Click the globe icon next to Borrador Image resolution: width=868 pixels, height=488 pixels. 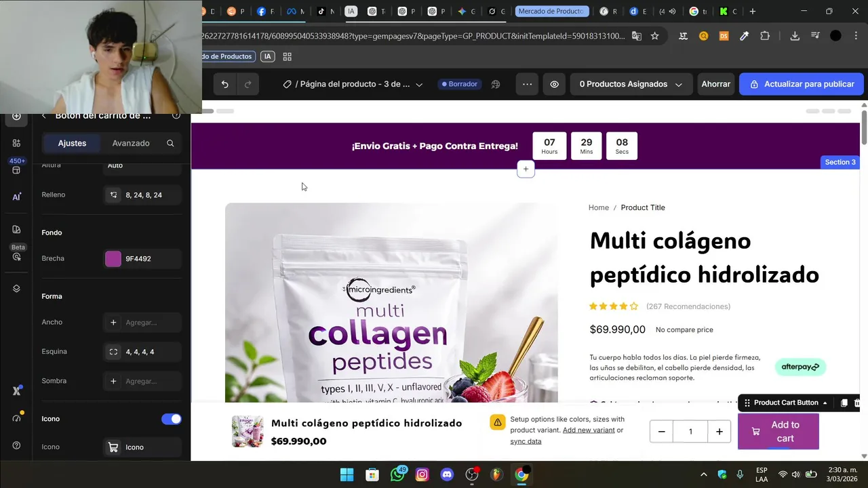[x=496, y=84]
